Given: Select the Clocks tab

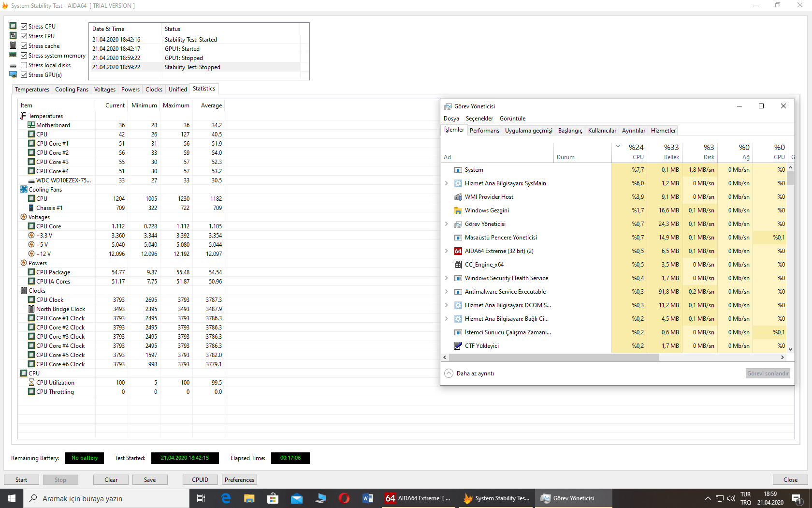Looking at the screenshot, I should pos(154,90).
